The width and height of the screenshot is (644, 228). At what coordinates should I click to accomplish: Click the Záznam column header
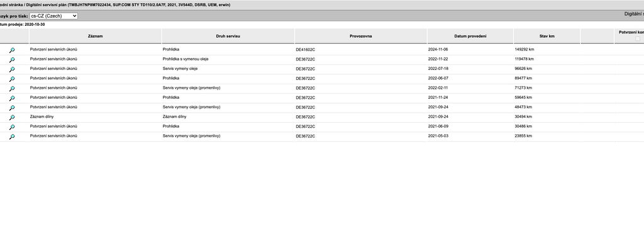(96, 37)
